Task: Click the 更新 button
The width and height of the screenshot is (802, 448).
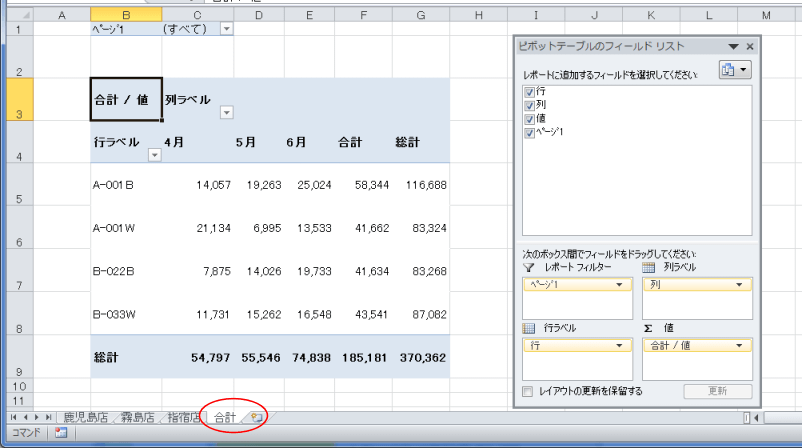Action: 717,391
